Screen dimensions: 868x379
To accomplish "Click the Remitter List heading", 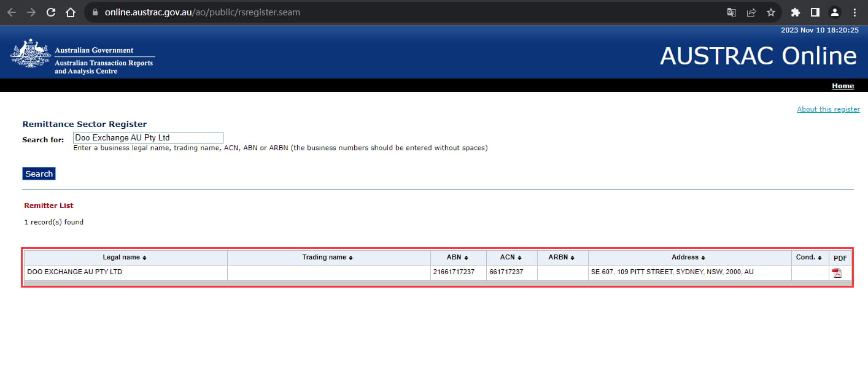I will tap(48, 205).
